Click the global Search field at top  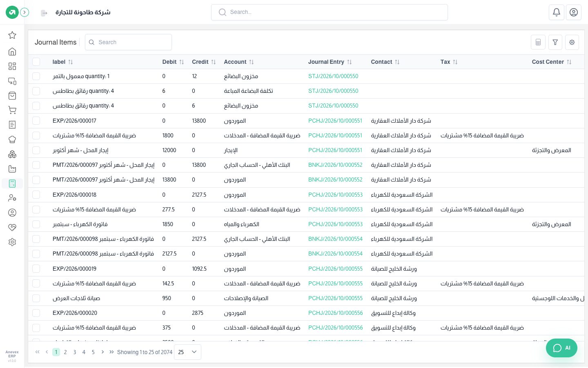pyautogui.click(x=330, y=12)
